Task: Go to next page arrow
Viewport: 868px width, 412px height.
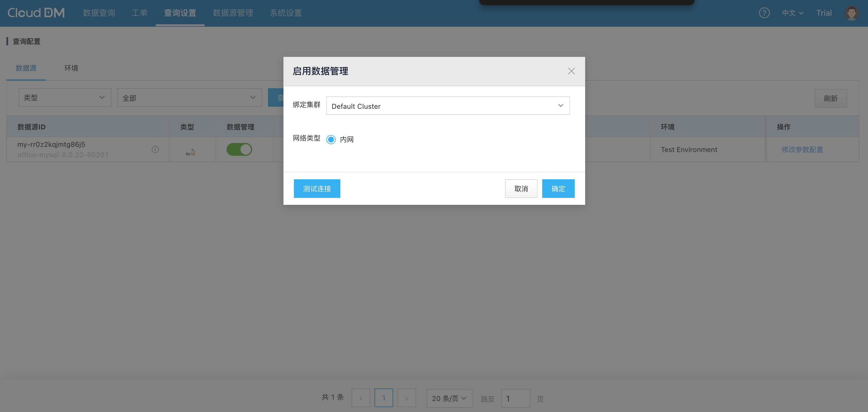Action: pyautogui.click(x=406, y=398)
